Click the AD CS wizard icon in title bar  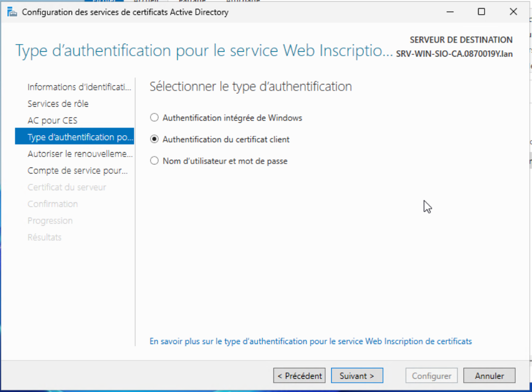coord(12,12)
